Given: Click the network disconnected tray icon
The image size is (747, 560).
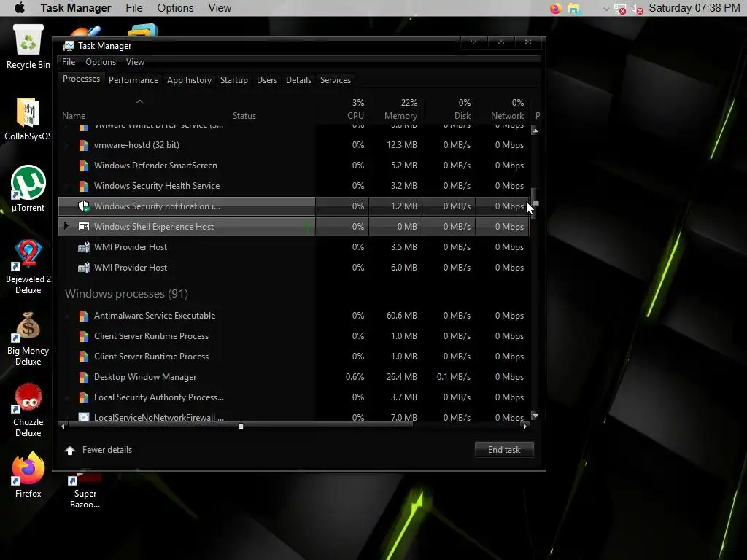Looking at the screenshot, I should [620, 9].
